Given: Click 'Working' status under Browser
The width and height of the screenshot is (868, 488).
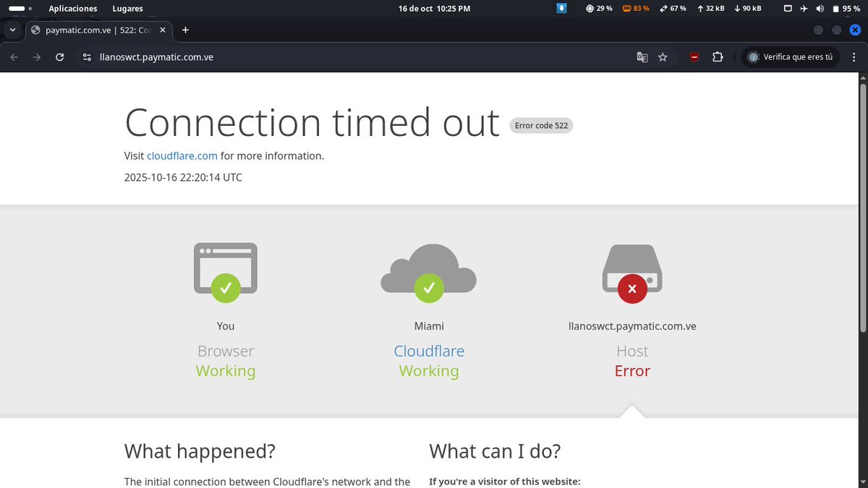Looking at the screenshot, I should [x=226, y=371].
